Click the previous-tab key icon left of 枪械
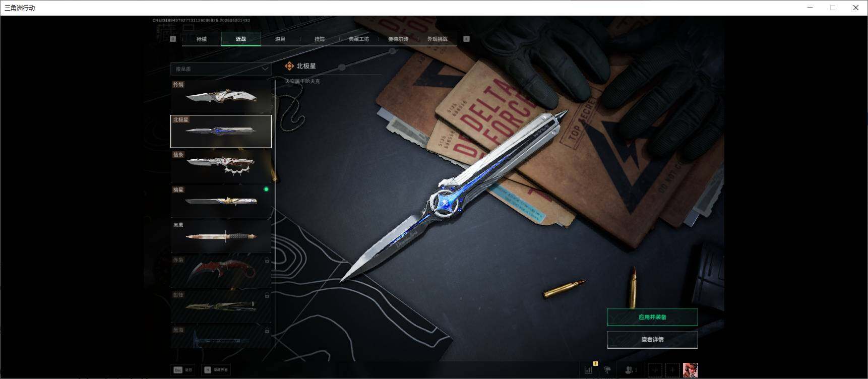This screenshot has width=868, height=379. (x=173, y=39)
